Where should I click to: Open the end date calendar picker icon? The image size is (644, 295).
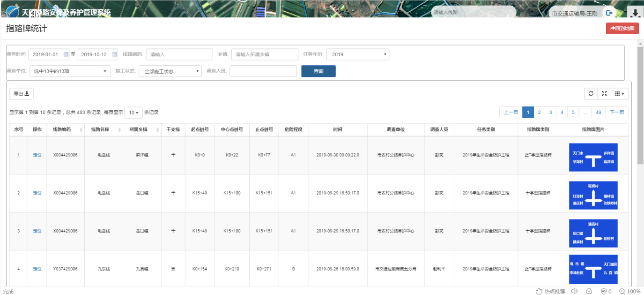coord(115,54)
